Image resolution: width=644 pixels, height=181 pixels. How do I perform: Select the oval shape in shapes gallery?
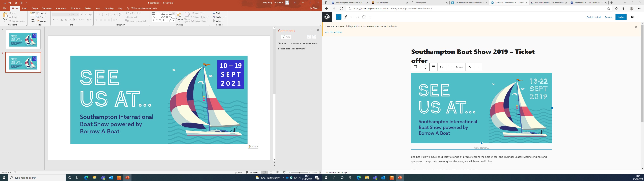[167, 14]
